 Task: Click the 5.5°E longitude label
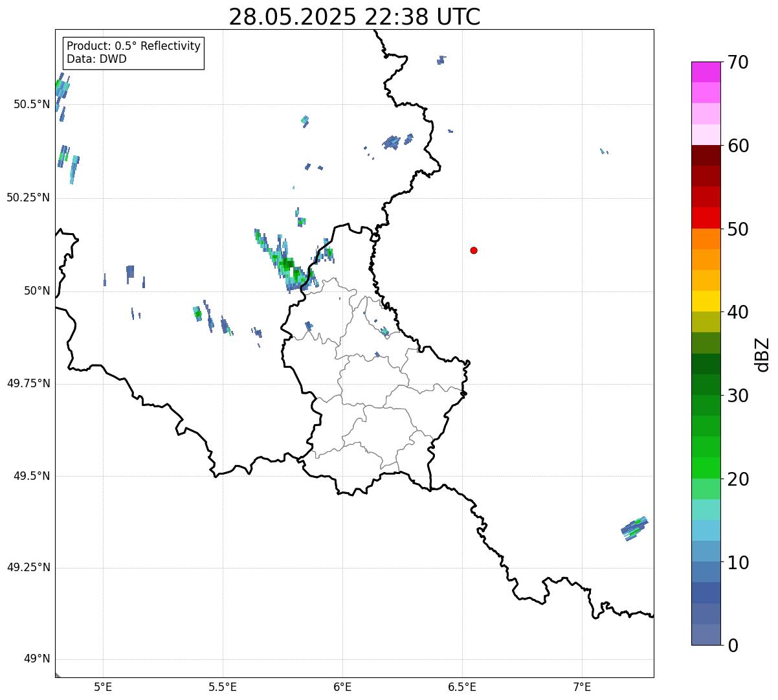[223, 686]
